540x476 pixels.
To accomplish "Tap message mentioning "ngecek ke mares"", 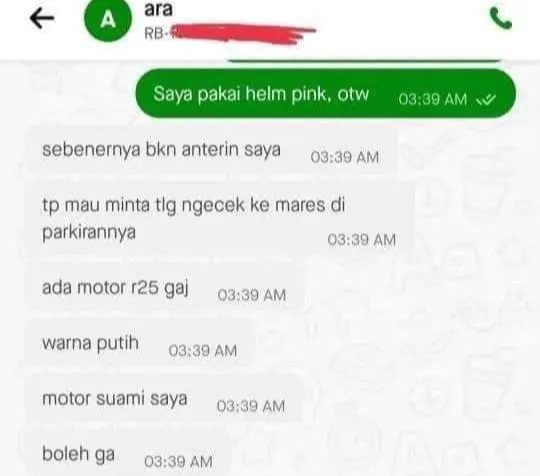I will [x=220, y=219].
